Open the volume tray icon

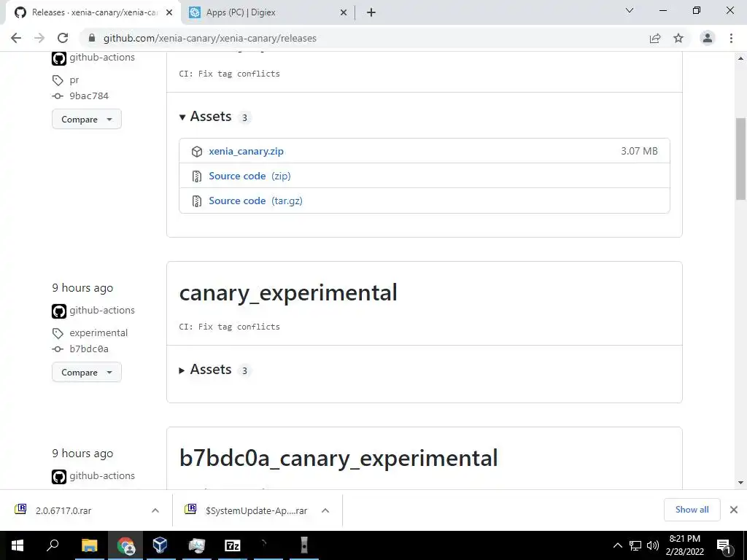[653, 545]
